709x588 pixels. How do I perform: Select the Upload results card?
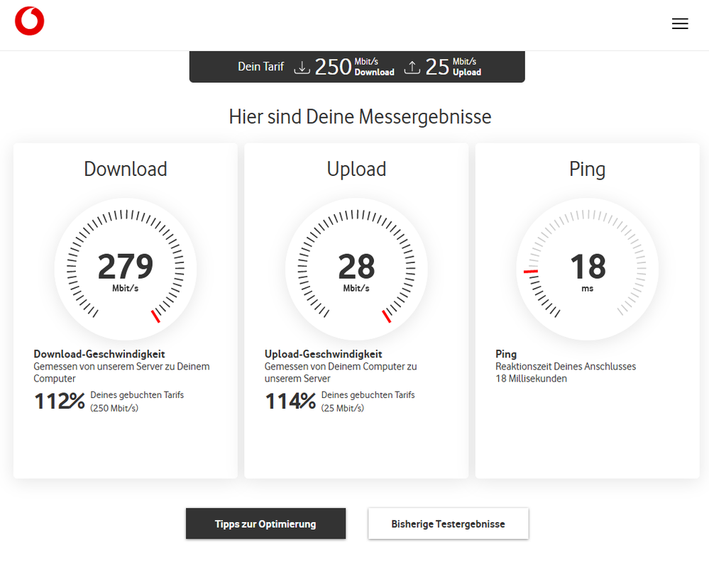pyautogui.click(x=356, y=310)
